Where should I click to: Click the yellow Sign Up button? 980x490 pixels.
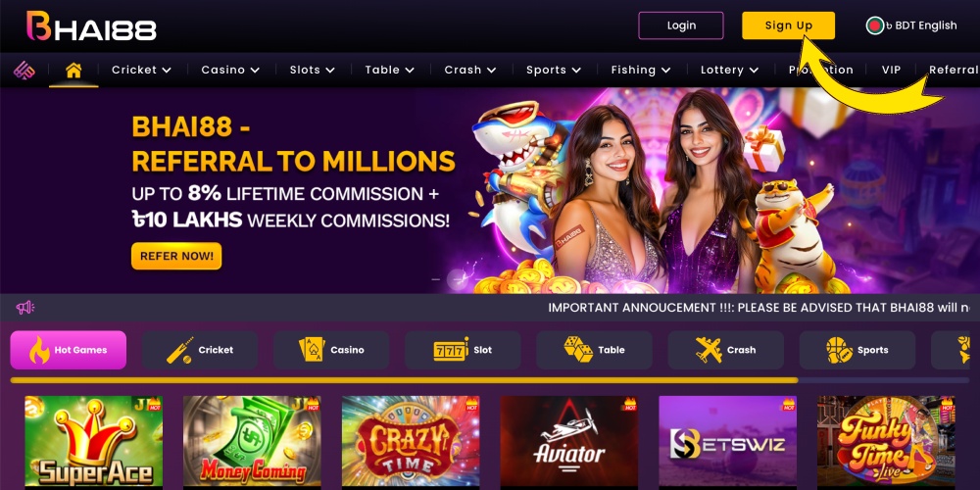(788, 25)
